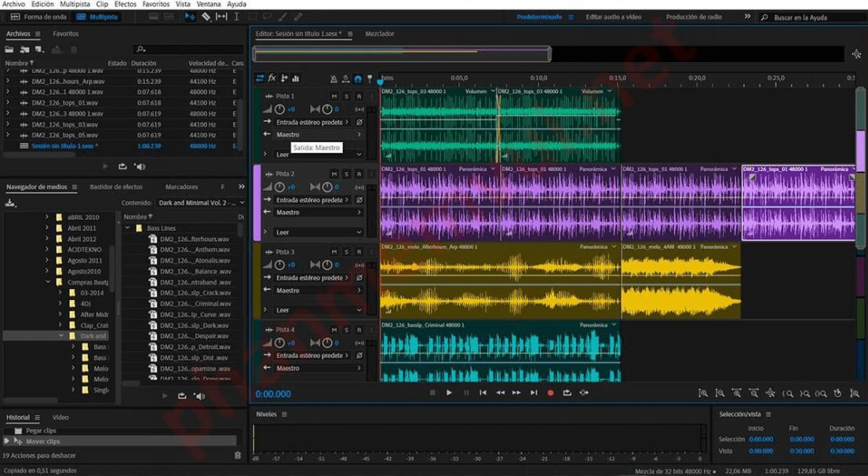Screen dimensions: 868x476
Task: Click the Producción de radio workspace
Action: coord(693,16)
